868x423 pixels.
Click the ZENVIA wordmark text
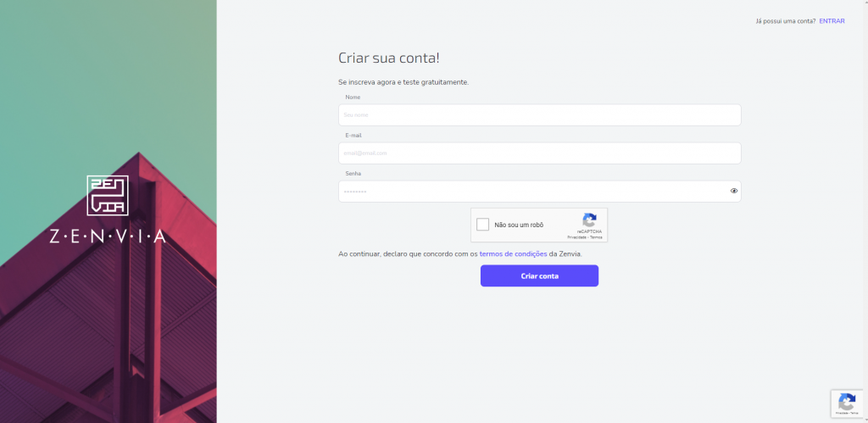[108, 237]
